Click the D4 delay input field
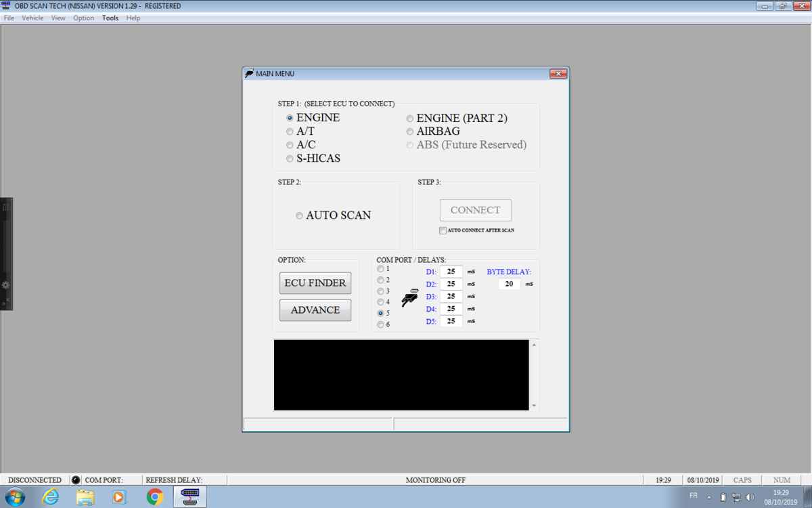This screenshot has width=812, height=508. tap(451, 309)
